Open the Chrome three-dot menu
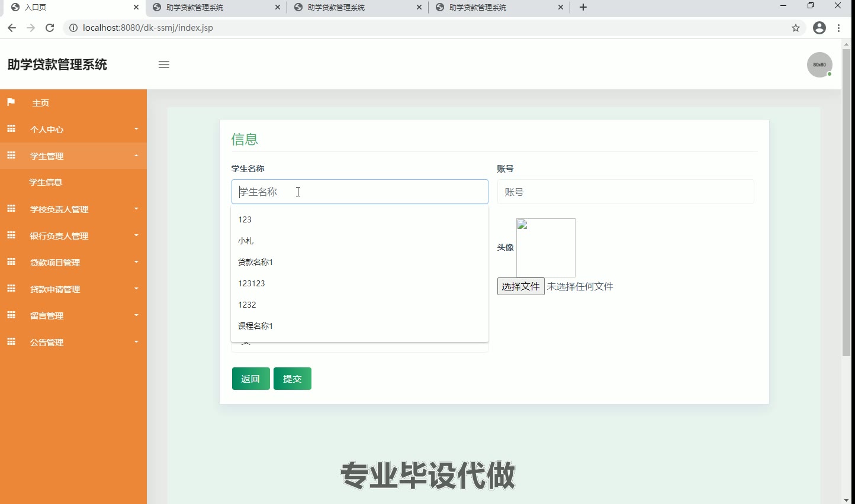Screen dimensions: 855x504 pyautogui.click(x=839, y=28)
